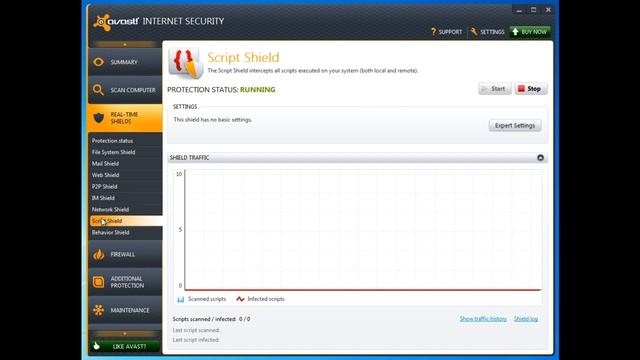The height and width of the screenshot is (360, 640).
Task: Click the square icon beside Additional Protection
Action: [98, 282]
